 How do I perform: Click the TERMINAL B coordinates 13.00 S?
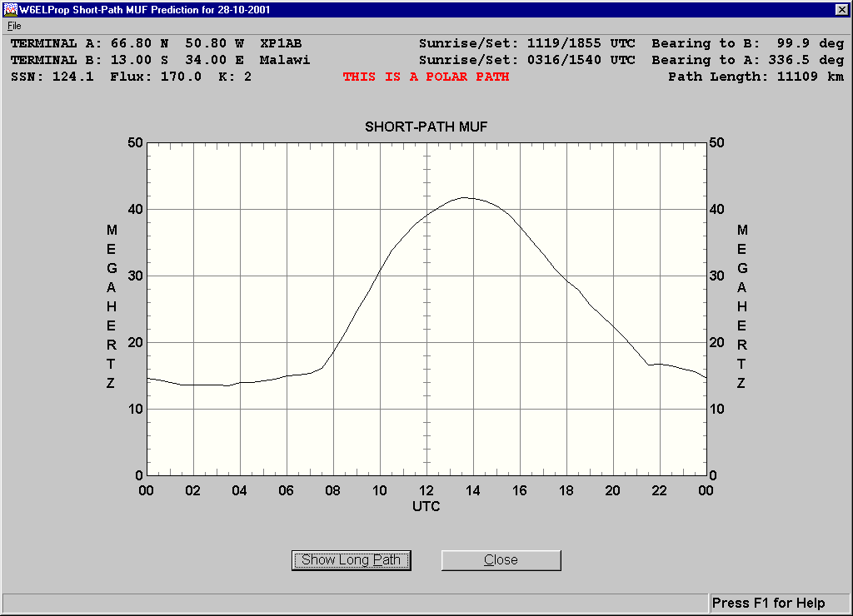(140, 60)
